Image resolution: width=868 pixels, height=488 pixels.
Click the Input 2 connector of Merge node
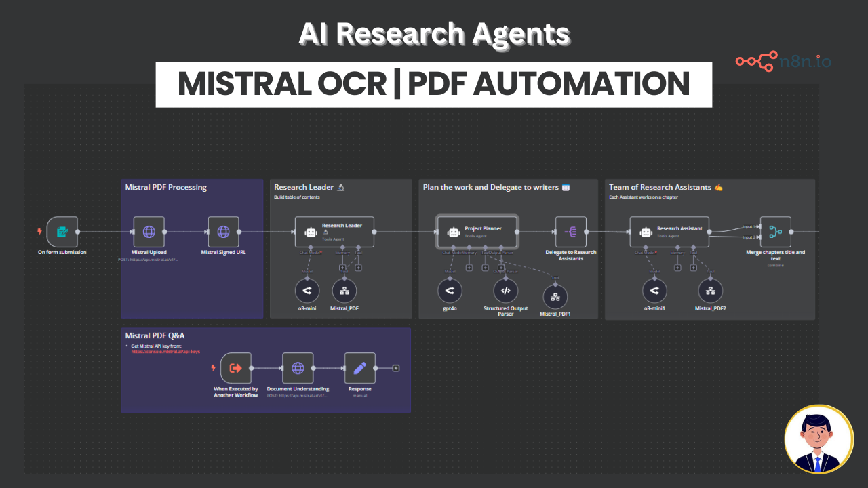coord(757,237)
